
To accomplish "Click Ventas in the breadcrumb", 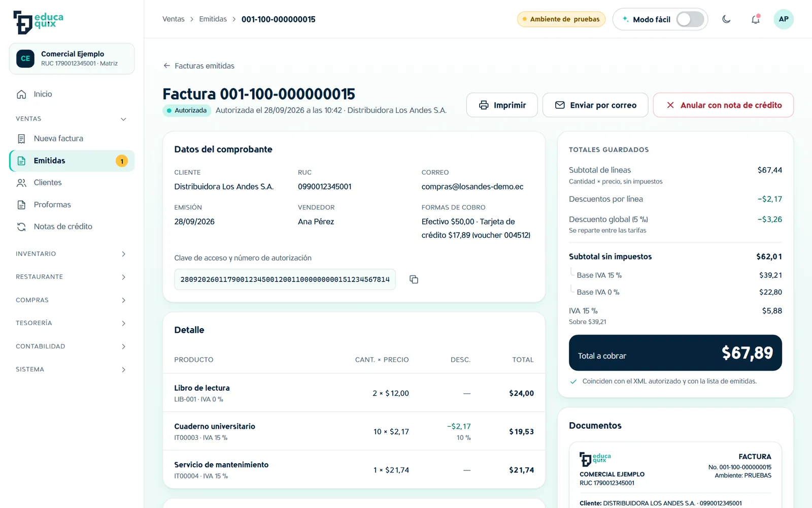I will [x=174, y=19].
